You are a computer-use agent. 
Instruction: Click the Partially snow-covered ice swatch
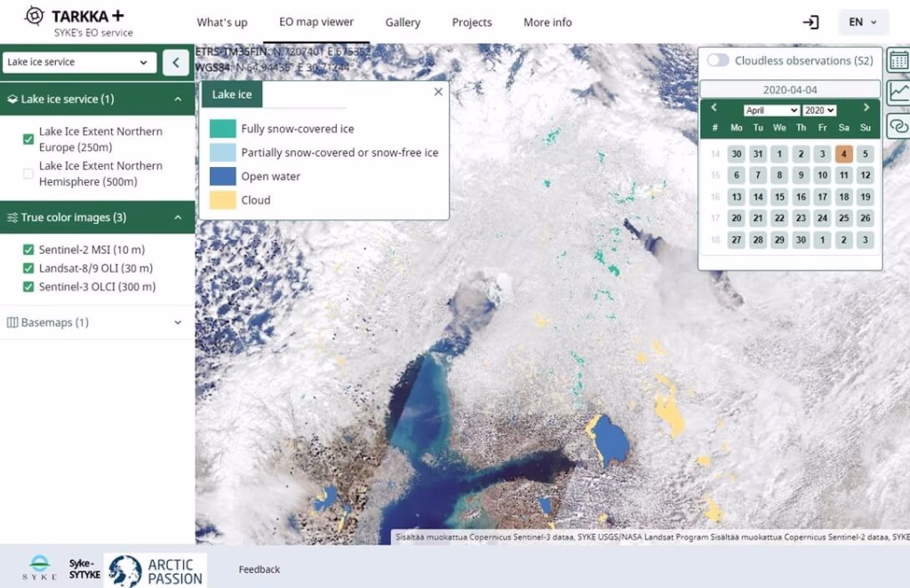(x=223, y=152)
